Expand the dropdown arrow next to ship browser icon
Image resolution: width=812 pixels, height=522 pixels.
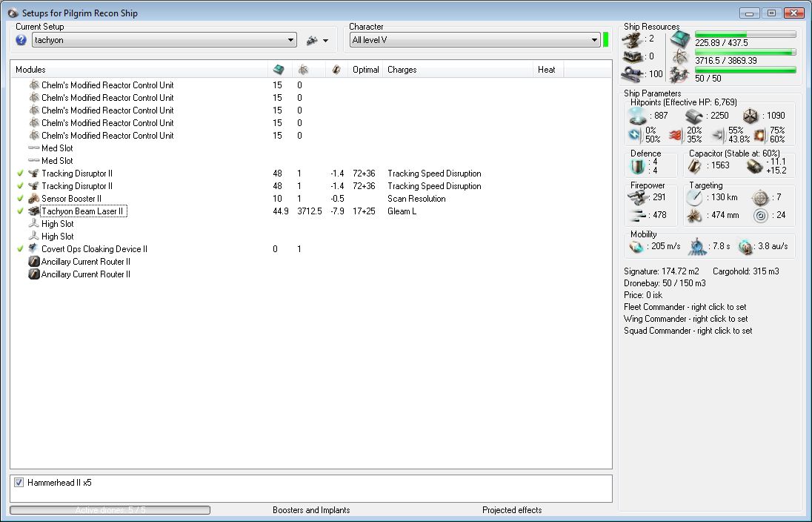point(325,41)
